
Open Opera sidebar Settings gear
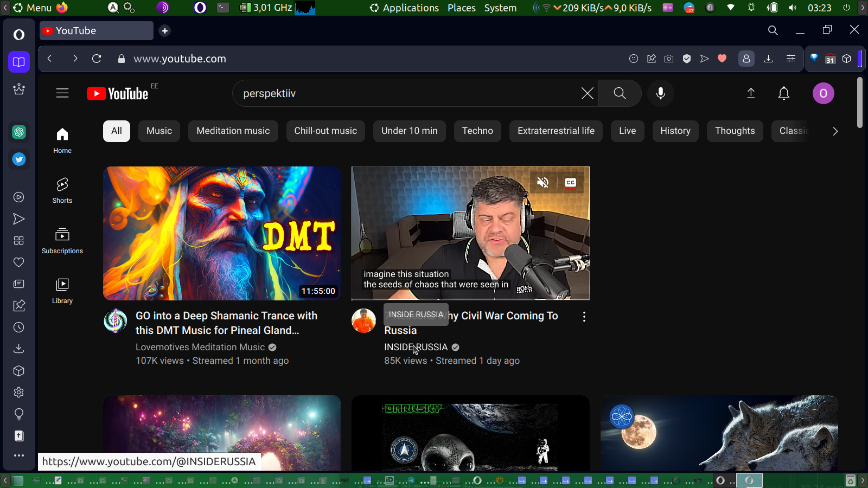click(19, 393)
